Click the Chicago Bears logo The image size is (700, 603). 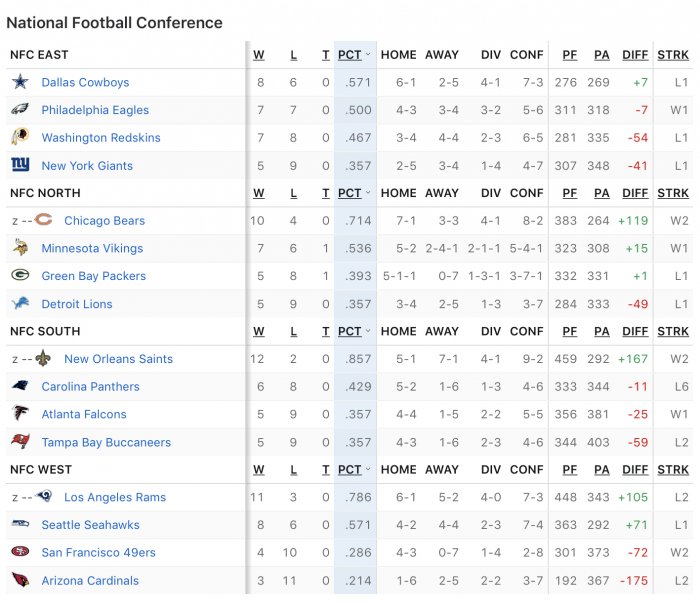(43, 220)
